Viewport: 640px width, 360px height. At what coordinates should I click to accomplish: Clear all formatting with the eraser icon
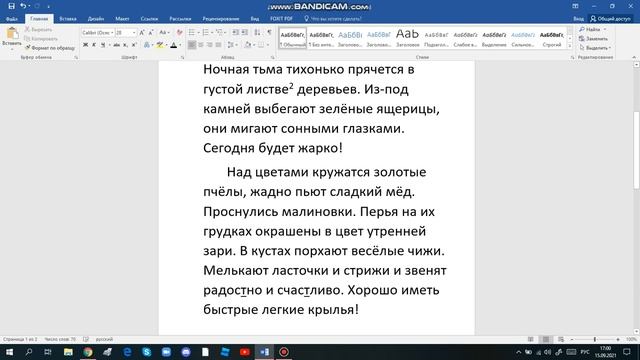click(179, 32)
